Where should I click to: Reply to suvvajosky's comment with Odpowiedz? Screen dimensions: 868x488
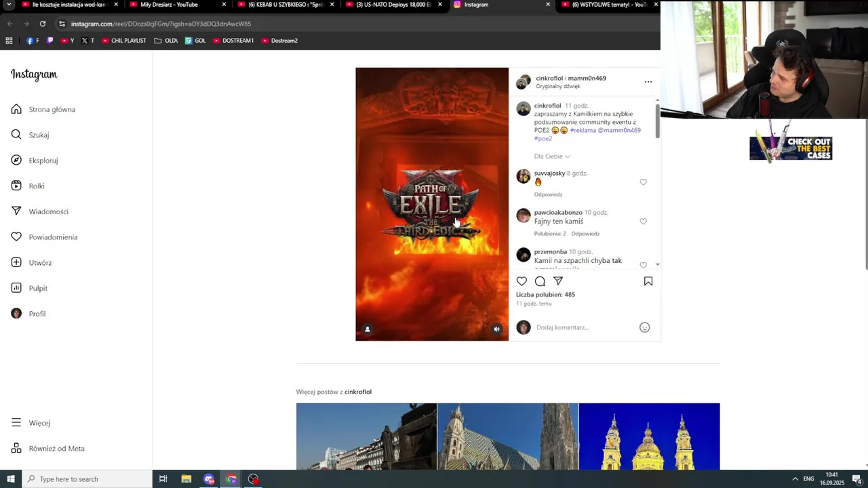pos(548,195)
